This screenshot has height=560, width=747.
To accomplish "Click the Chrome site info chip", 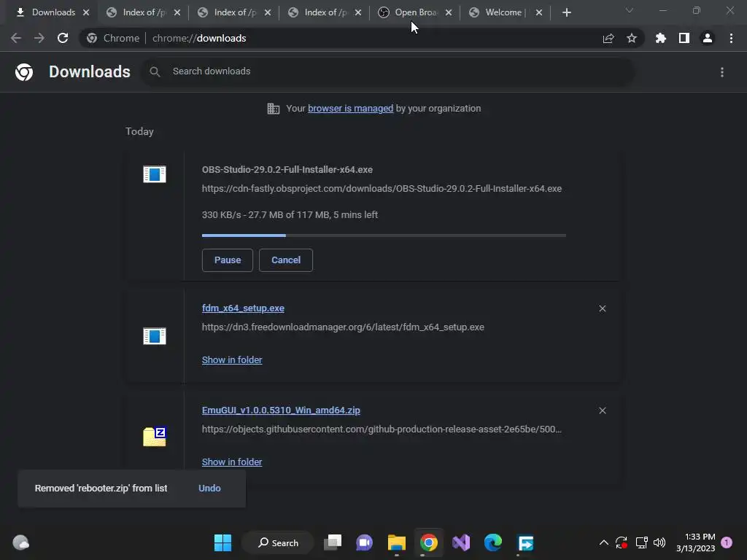I will click(x=113, y=38).
